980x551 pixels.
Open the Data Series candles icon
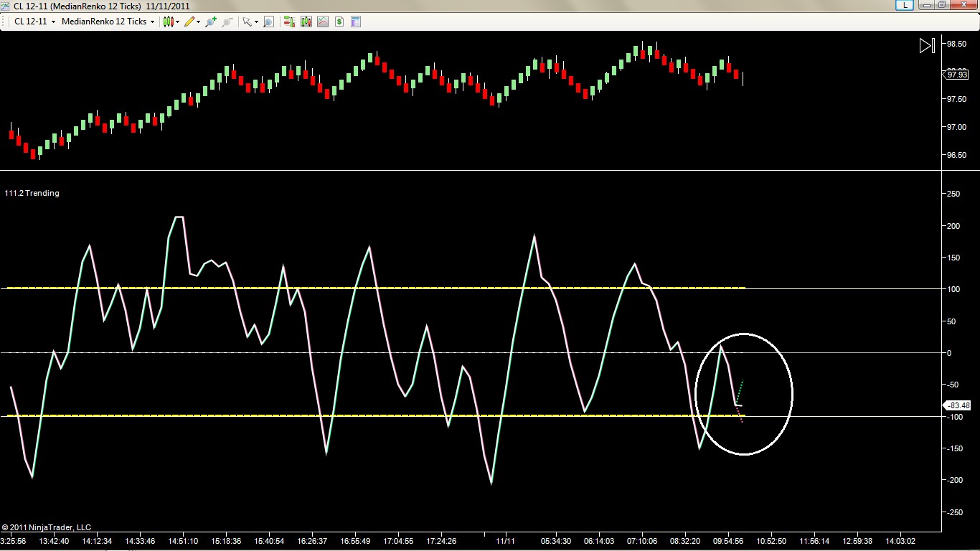point(306,22)
